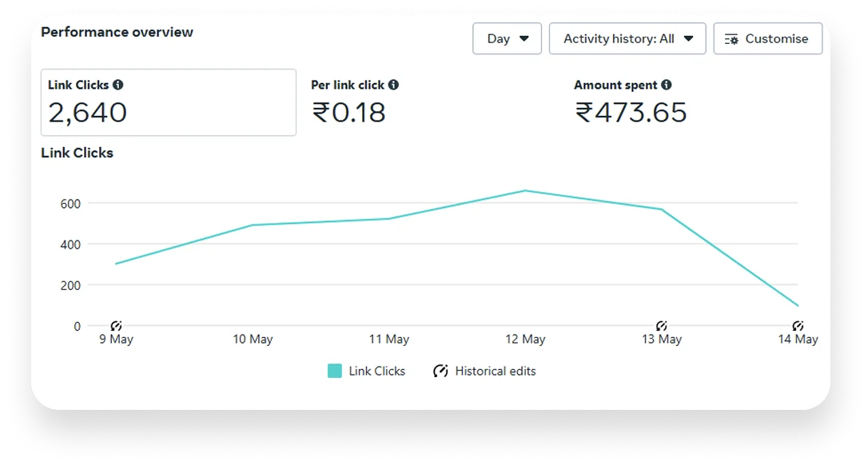The width and height of the screenshot is (868, 465).
Task: Click historical edit marker above 14 May
Action: [x=798, y=326]
